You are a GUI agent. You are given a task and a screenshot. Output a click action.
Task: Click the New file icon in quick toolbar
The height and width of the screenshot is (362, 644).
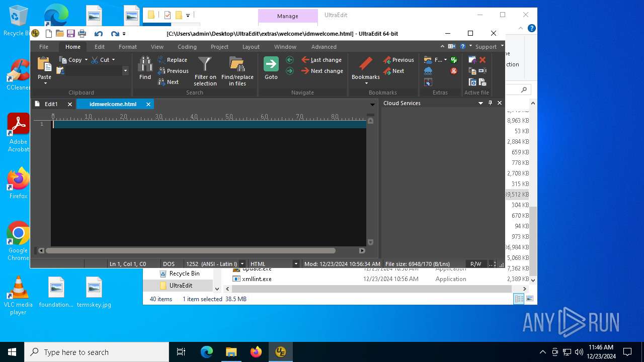49,34
